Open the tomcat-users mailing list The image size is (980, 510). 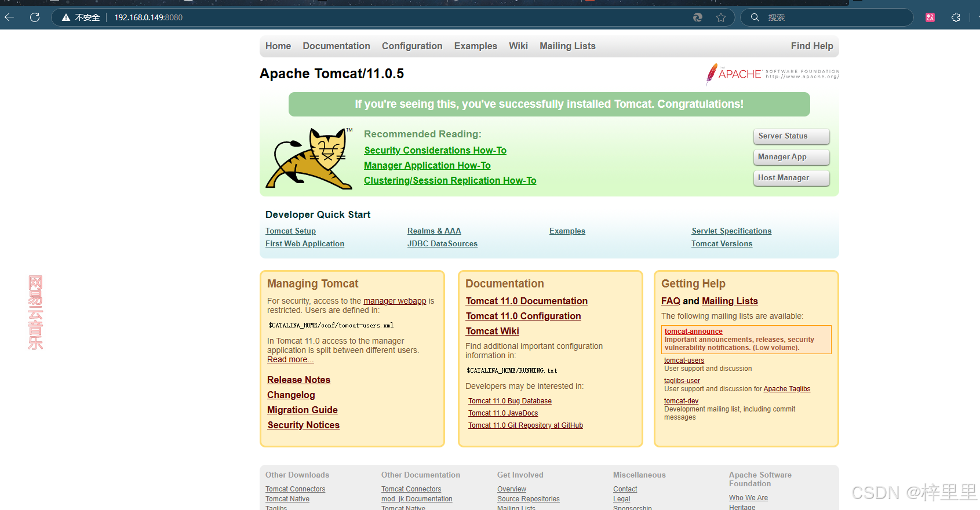click(x=684, y=360)
